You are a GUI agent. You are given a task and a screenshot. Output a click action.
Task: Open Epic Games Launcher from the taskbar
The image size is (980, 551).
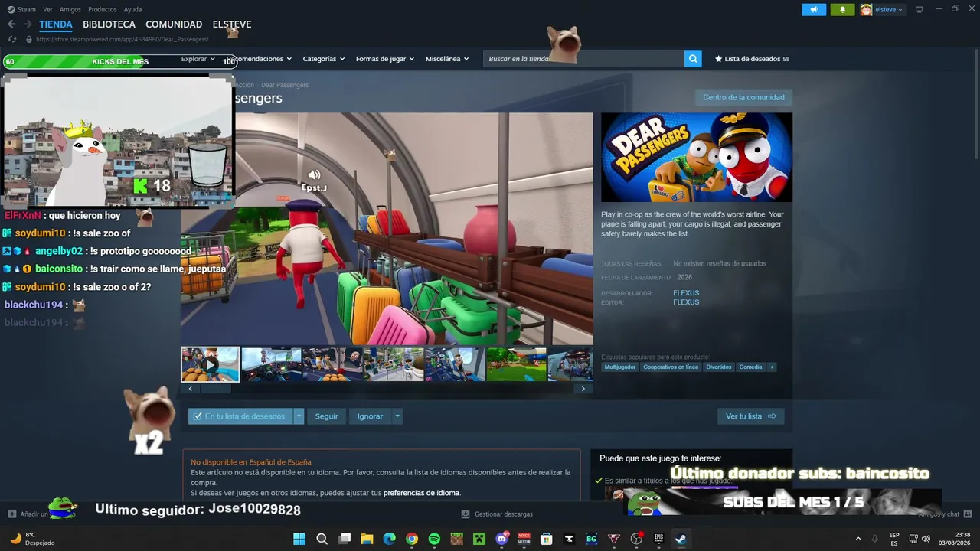click(x=658, y=539)
